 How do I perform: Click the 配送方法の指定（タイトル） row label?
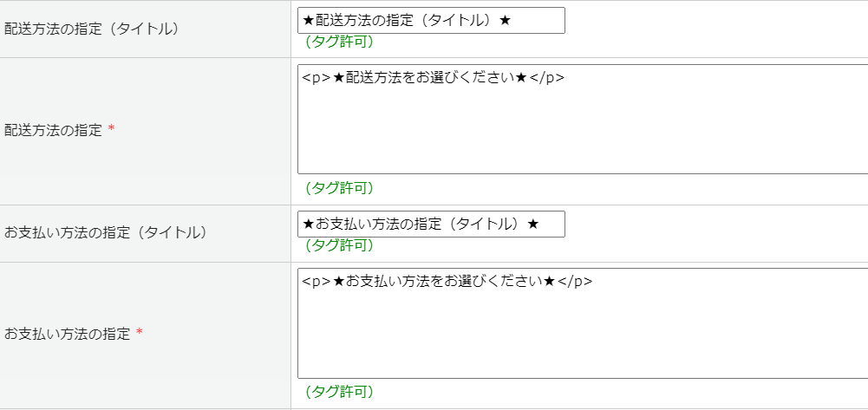(x=92, y=29)
